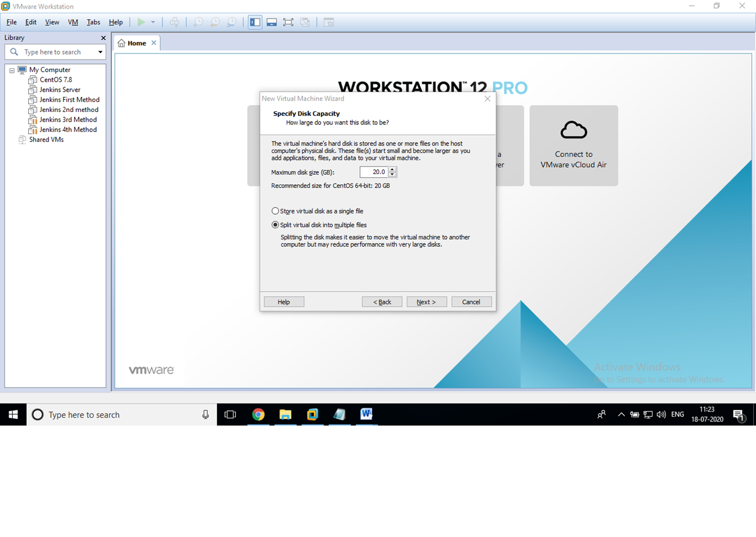The image size is (756, 537).
Task: Open the power button dropdown arrow
Action: 153,22
